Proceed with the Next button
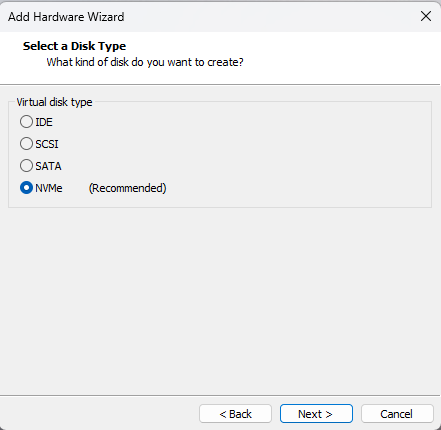 pyautogui.click(x=316, y=414)
